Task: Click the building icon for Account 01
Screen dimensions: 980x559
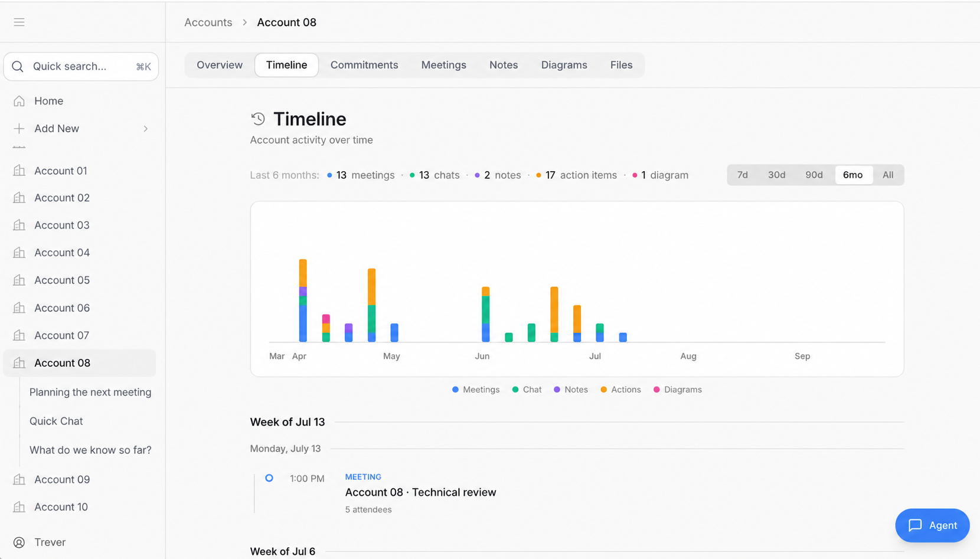Action: pyautogui.click(x=19, y=171)
